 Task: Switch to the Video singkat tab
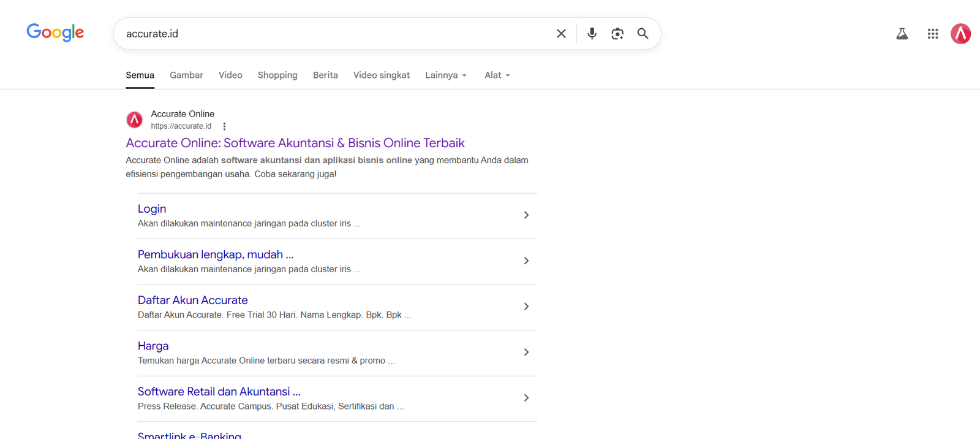tap(382, 75)
